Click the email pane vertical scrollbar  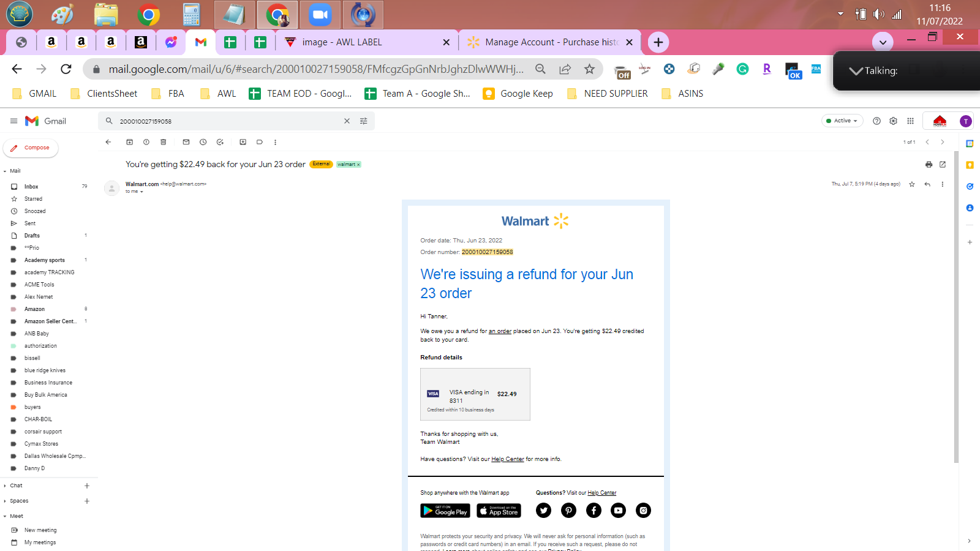(x=957, y=306)
